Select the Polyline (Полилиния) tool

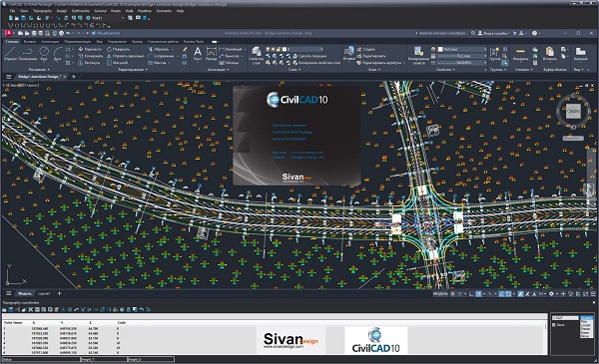tap(28, 54)
